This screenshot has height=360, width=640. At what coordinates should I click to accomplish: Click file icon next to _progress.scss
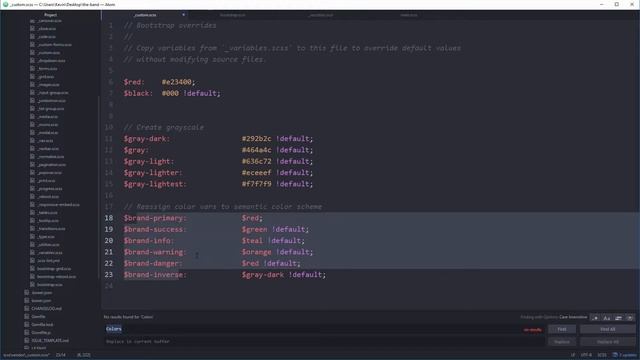(x=33, y=189)
